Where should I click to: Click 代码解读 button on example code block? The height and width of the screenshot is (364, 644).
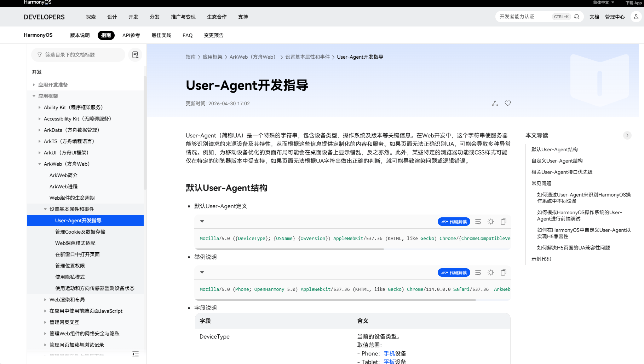454,272
